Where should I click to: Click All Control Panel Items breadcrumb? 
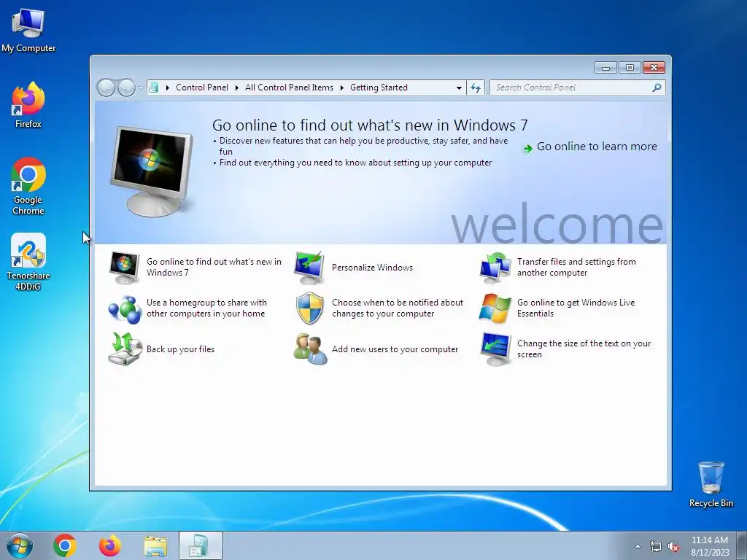pos(289,87)
